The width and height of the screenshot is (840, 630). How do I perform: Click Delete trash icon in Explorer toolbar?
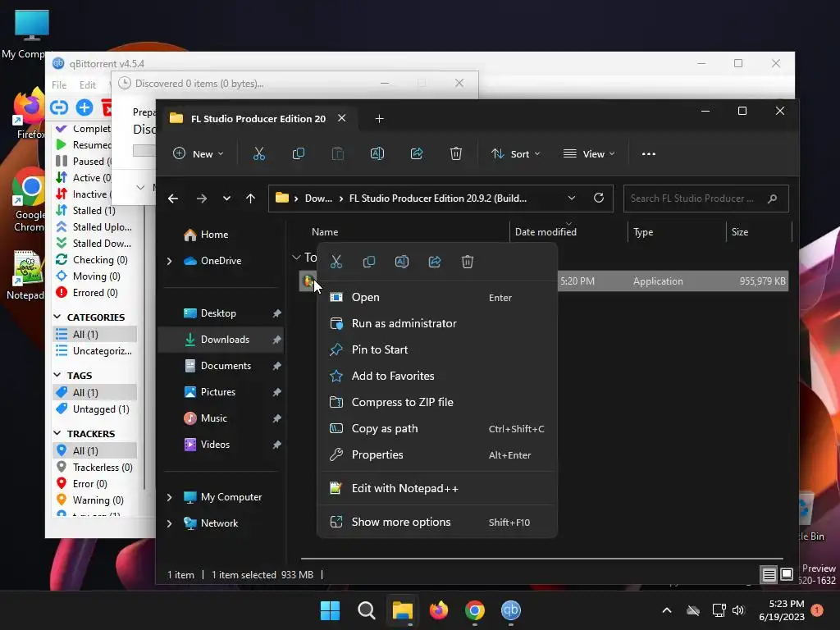[x=456, y=153]
